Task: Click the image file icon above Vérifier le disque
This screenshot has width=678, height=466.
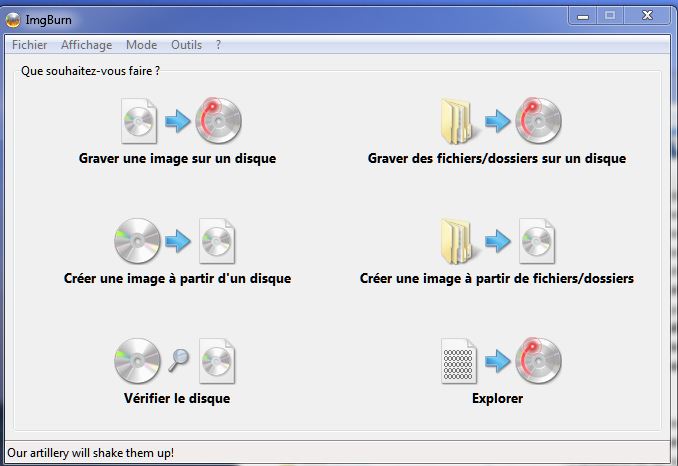Action: click(217, 361)
